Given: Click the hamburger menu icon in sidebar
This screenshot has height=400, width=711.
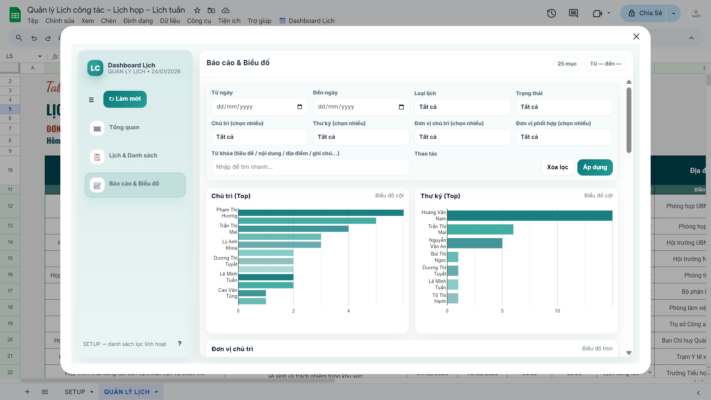Looking at the screenshot, I should [91, 99].
